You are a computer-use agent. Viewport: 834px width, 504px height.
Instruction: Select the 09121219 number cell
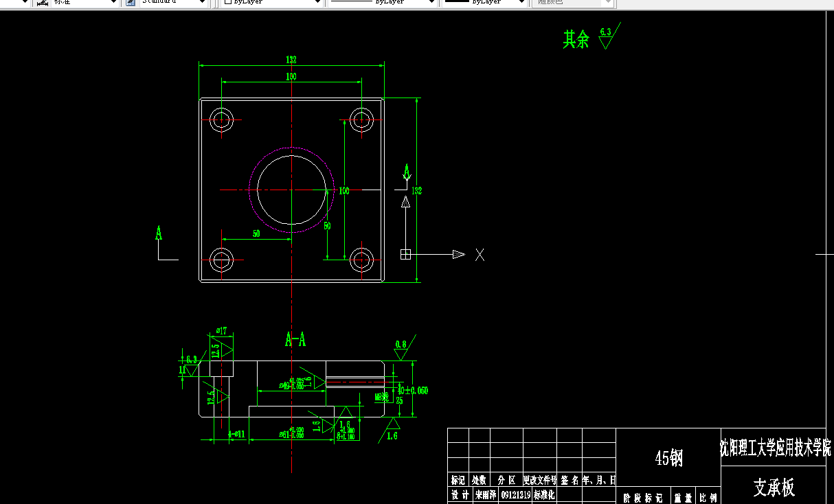[515, 495]
